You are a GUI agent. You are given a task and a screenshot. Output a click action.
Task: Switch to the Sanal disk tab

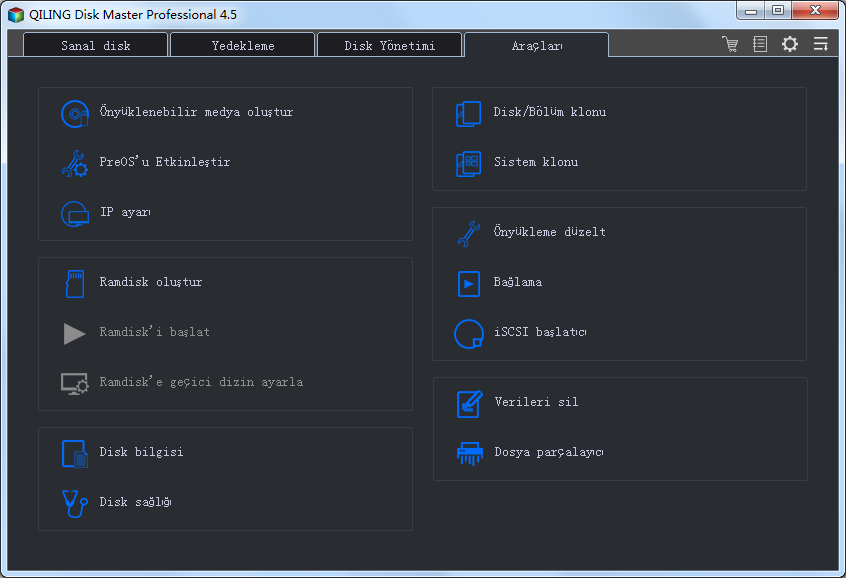pos(95,45)
